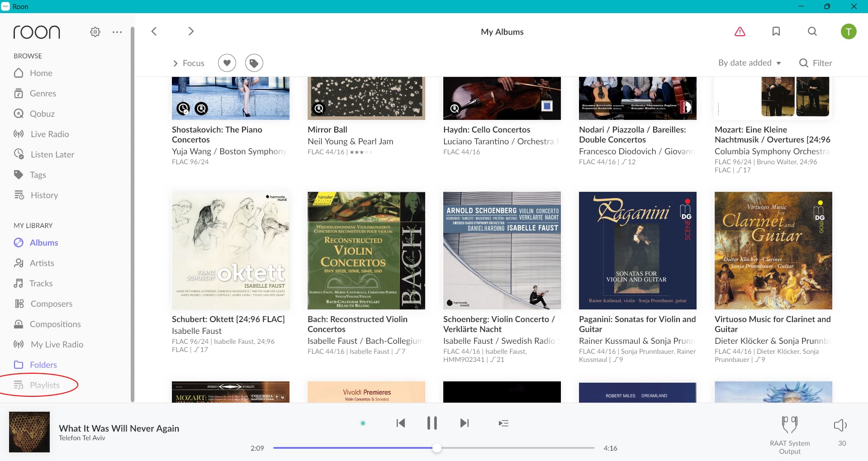Screen dimensions: 868x461
Task: Click the Qobuz badge on Mirror Ball cover
Action: tap(319, 109)
